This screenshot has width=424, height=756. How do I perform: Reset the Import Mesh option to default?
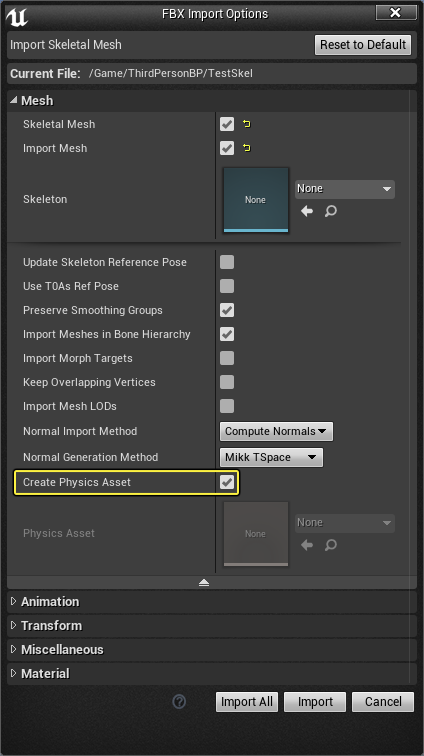pyautogui.click(x=247, y=148)
